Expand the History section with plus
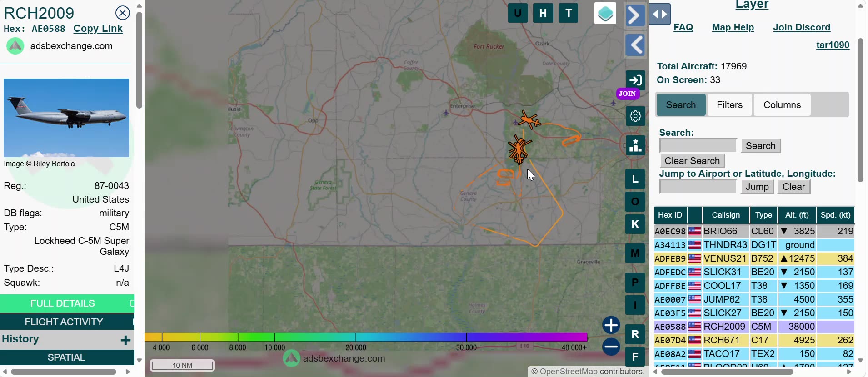This screenshot has height=377, width=868. coord(126,340)
